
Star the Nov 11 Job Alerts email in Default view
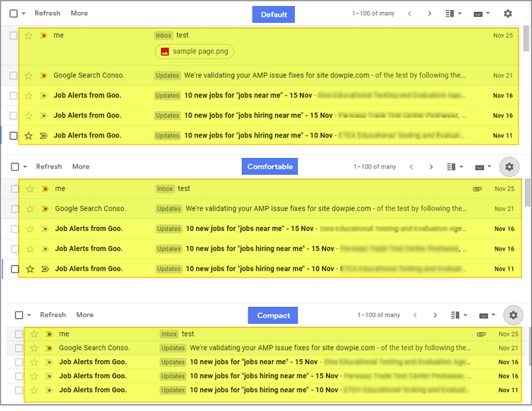point(29,136)
